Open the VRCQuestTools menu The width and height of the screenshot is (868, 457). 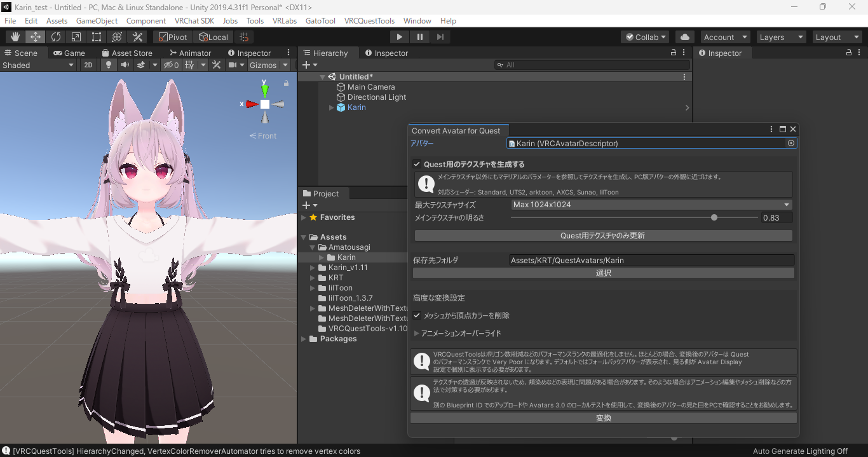coord(369,20)
